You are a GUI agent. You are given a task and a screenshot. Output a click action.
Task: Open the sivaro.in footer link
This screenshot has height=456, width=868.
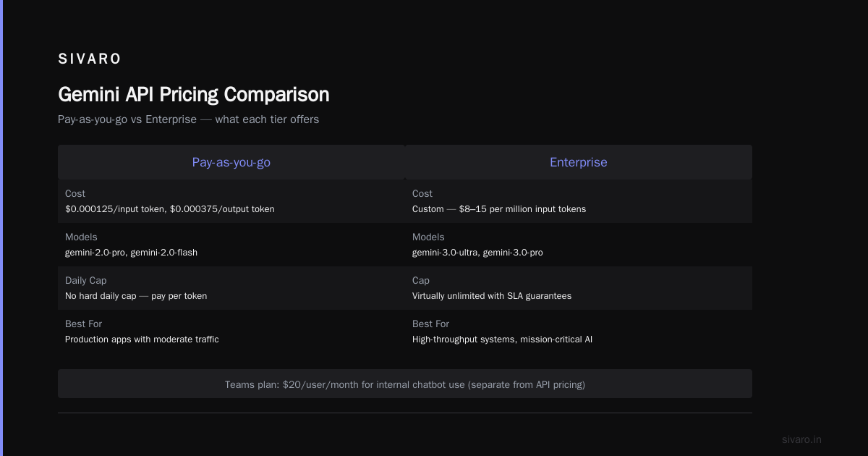click(x=801, y=439)
